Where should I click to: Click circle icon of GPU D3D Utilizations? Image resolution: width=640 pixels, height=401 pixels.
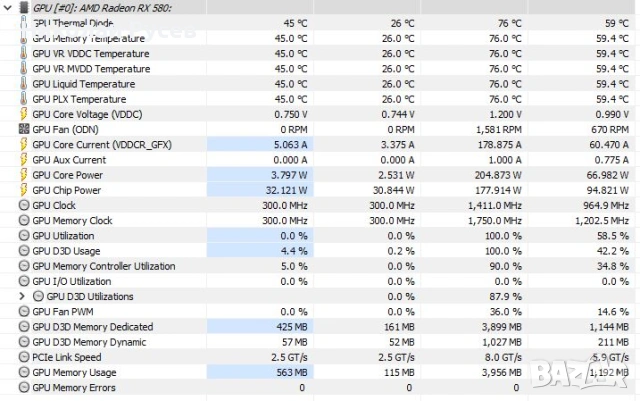click(x=38, y=296)
